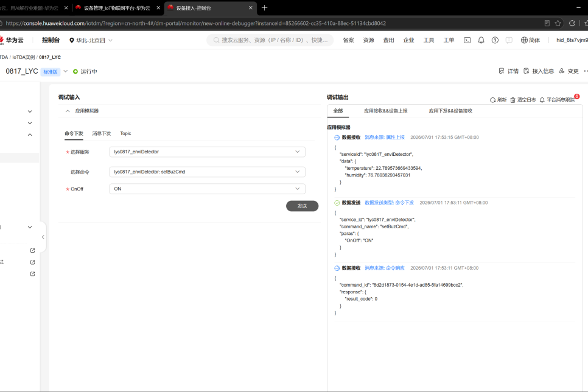Image resolution: width=588 pixels, height=392 pixels.
Task: Close the 设备接入-控制台 tab
Action: (251, 8)
